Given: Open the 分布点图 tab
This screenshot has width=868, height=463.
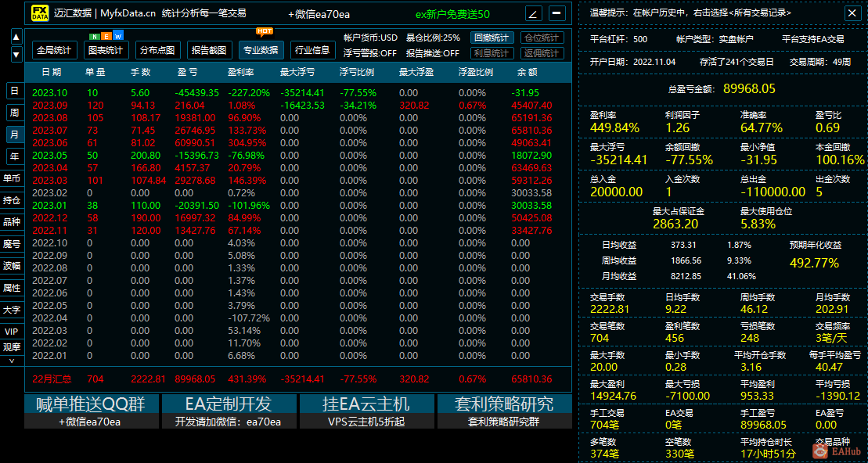Looking at the screenshot, I should 158,50.
